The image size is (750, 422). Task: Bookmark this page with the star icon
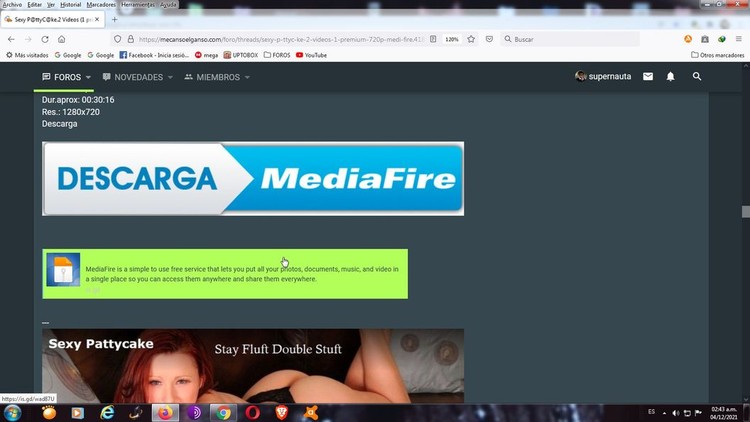pos(471,39)
